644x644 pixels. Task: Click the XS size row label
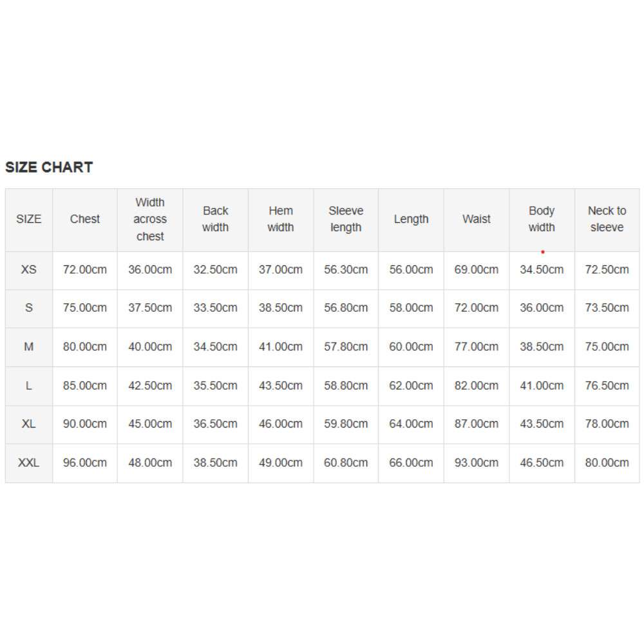point(29,270)
